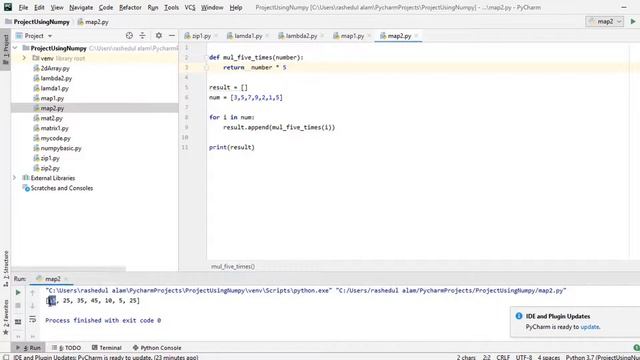This screenshot has width=640, height=360.
Task: Open the Navigate menu
Action: [81, 7]
